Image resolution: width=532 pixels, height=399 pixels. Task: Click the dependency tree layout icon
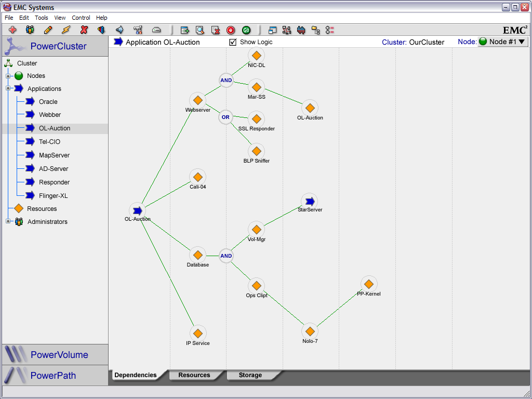point(287,30)
